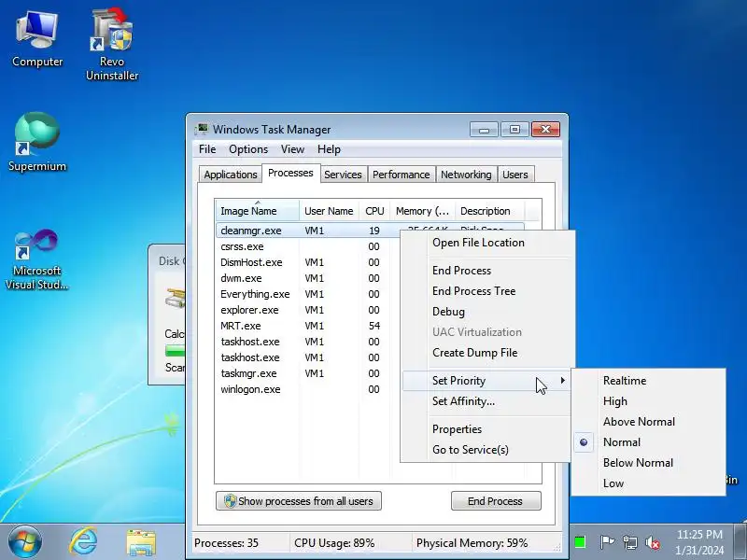Switch to the Users tab
747x560 pixels.
515,175
